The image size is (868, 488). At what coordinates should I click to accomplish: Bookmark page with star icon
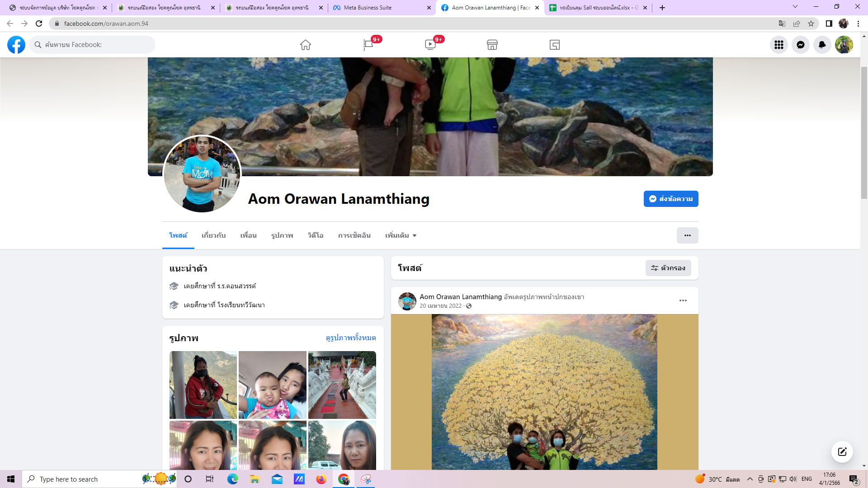[x=811, y=23]
